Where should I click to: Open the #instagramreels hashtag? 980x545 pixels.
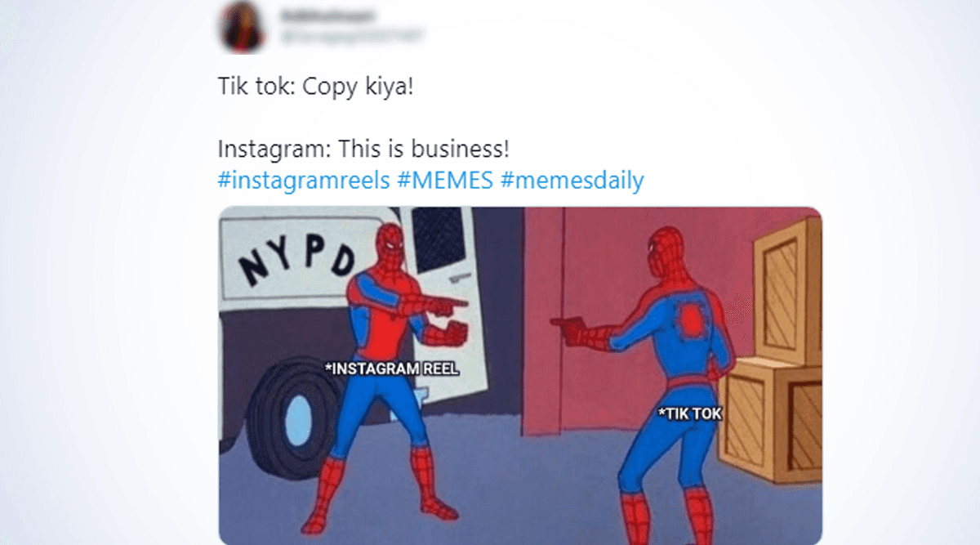click(304, 180)
